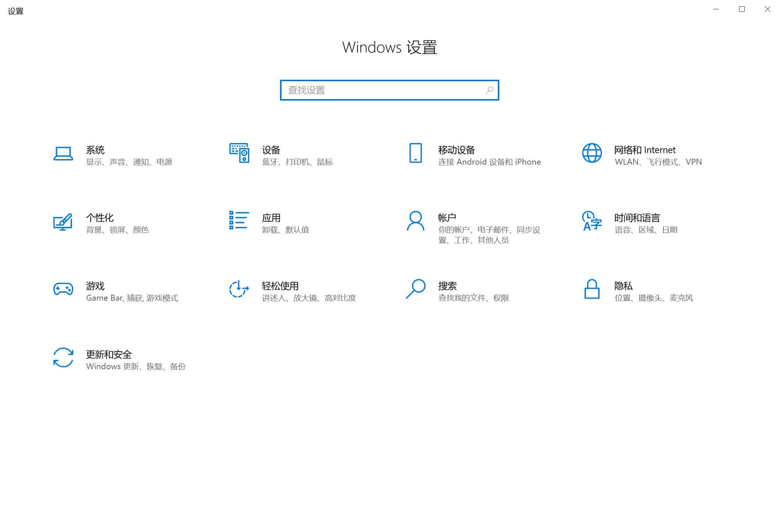776x532 pixels.
Task: Click the circular arrows icon for 更新和安全
Action: (63, 357)
